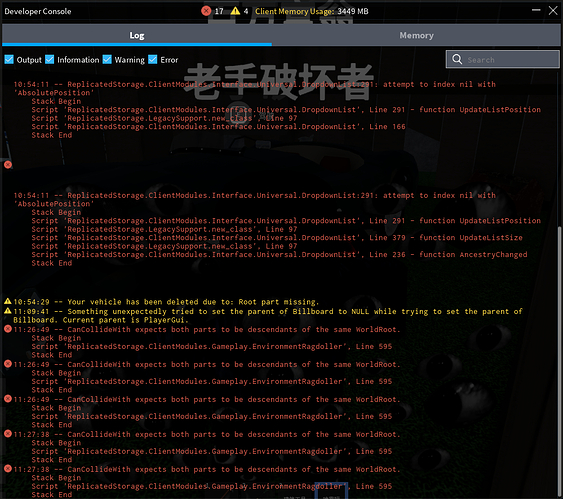
Task: Uncheck the Error filter checkbox
Action: point(153,59)
